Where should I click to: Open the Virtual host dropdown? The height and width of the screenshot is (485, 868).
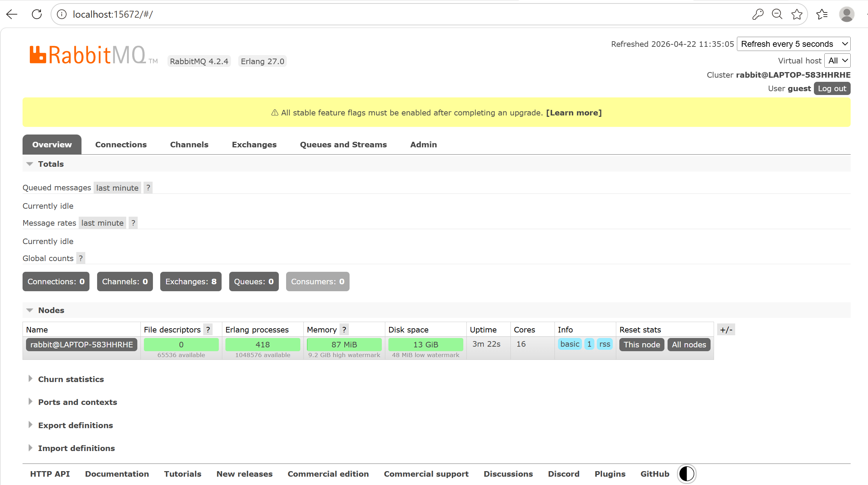point(837,61)
